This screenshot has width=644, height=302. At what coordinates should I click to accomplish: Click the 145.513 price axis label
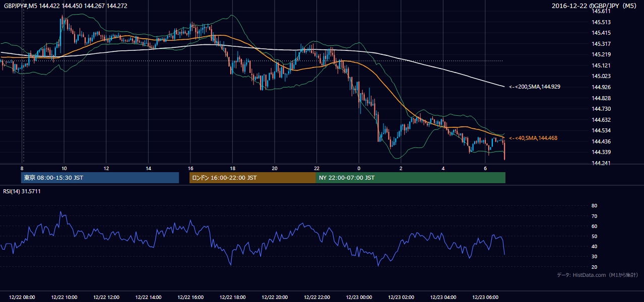pos(601,22)
